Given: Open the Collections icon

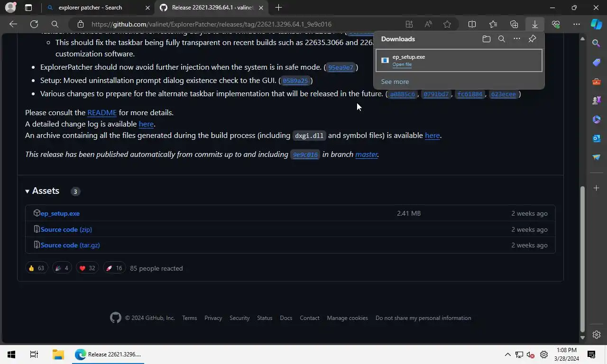Looking at the screenshot, I should 514,24.
